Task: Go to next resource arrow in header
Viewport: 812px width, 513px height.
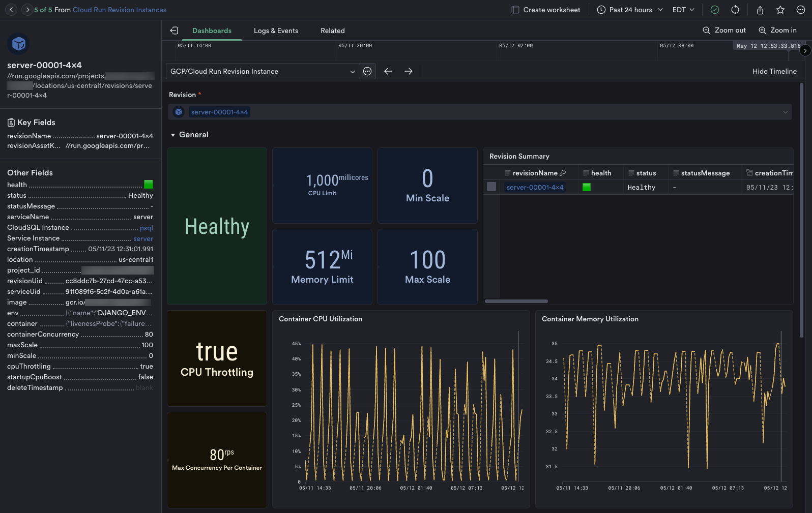Action: coord(27,10)
